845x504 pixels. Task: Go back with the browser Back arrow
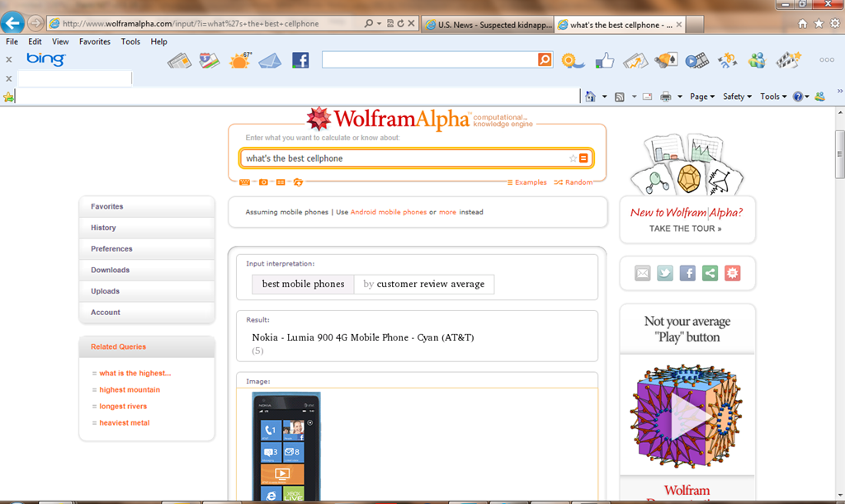tap(12, 23)
